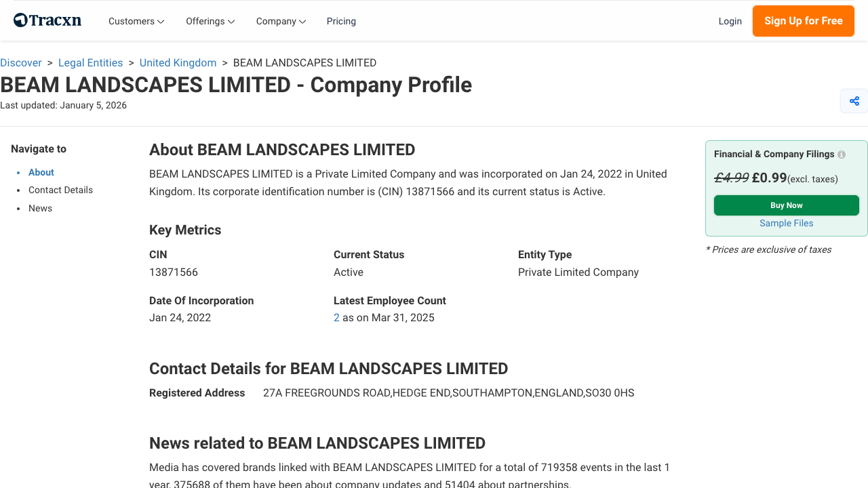868x488 pixels.
Task: Open the Offerings dropdown
Action: [x=210, y=21]
